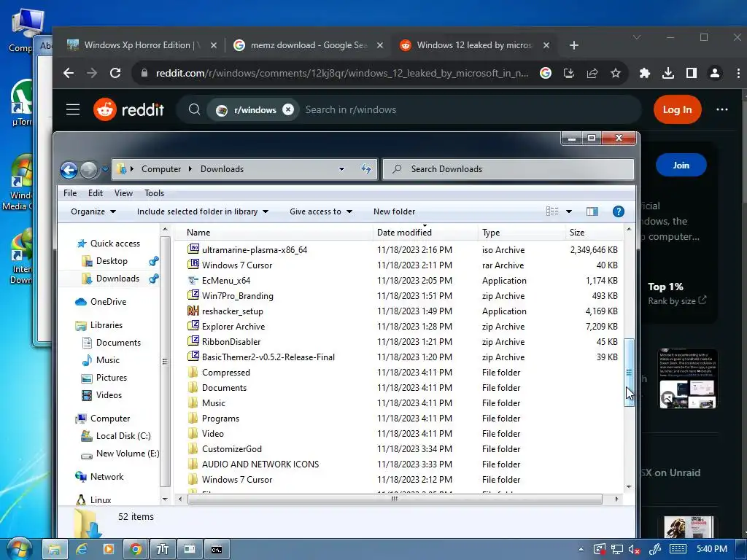Open Chrome taskbar icon
The image size is (747, 560).
click(x=135, y=549)
